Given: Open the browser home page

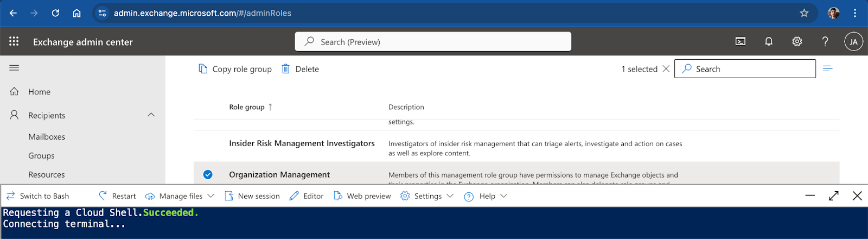Looking at the screenshot, I should coord(77,13).
